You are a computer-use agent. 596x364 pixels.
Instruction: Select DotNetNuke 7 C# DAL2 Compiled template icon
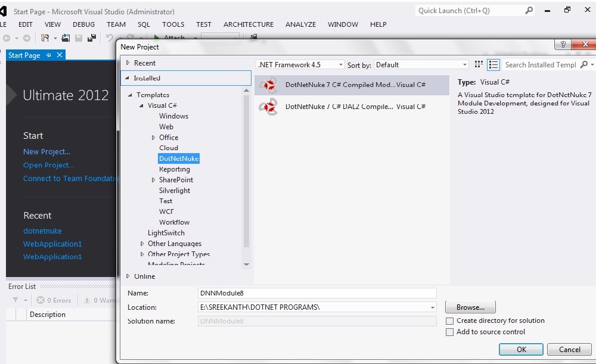point(268,107)
